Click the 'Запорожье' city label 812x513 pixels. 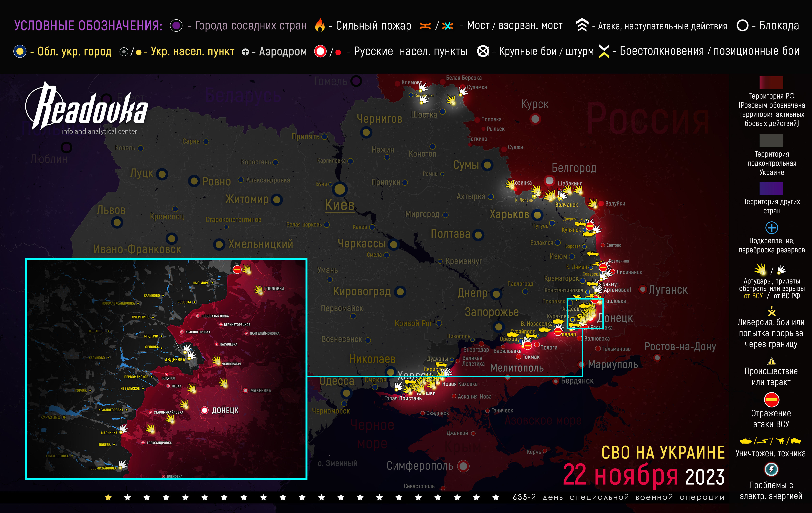[x=492, y=312]
